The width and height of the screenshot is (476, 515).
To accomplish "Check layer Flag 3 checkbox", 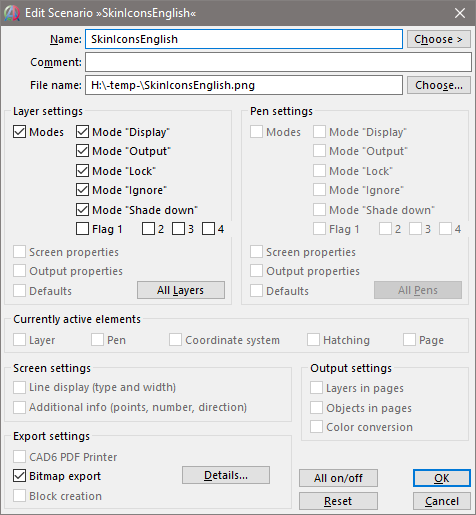I will tap(178, 229).
